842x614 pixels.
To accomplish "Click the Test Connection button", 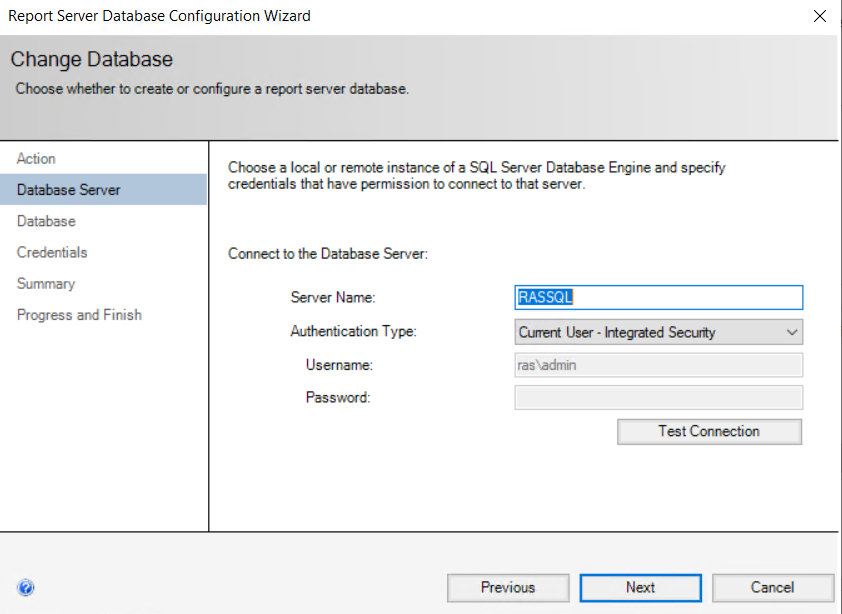I will pyautogui.click(x=709, y=432).
